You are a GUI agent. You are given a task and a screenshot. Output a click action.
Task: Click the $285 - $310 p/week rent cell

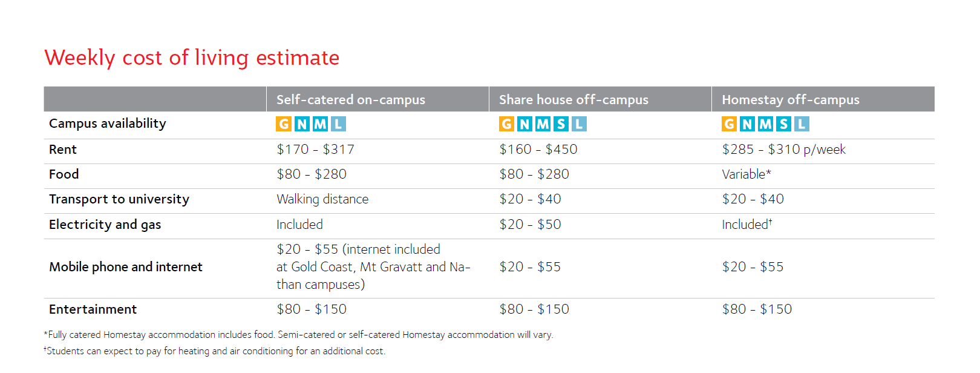coord(783,150)
